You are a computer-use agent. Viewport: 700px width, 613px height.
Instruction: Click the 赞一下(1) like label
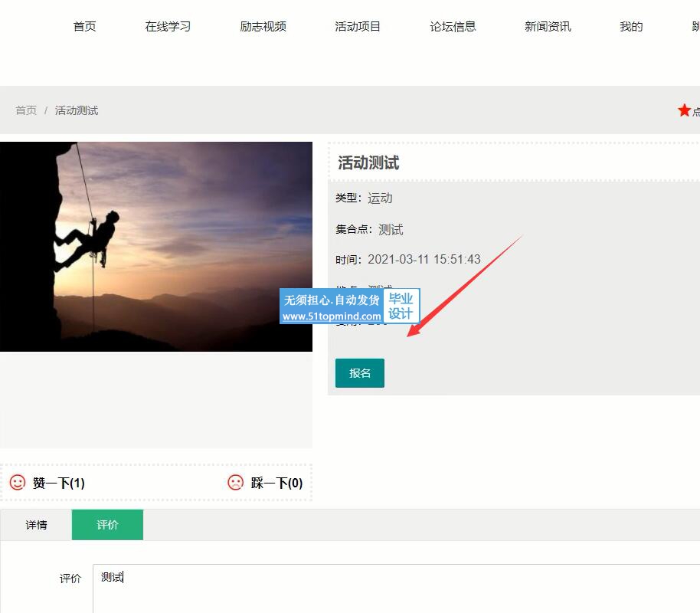point(58,483)
